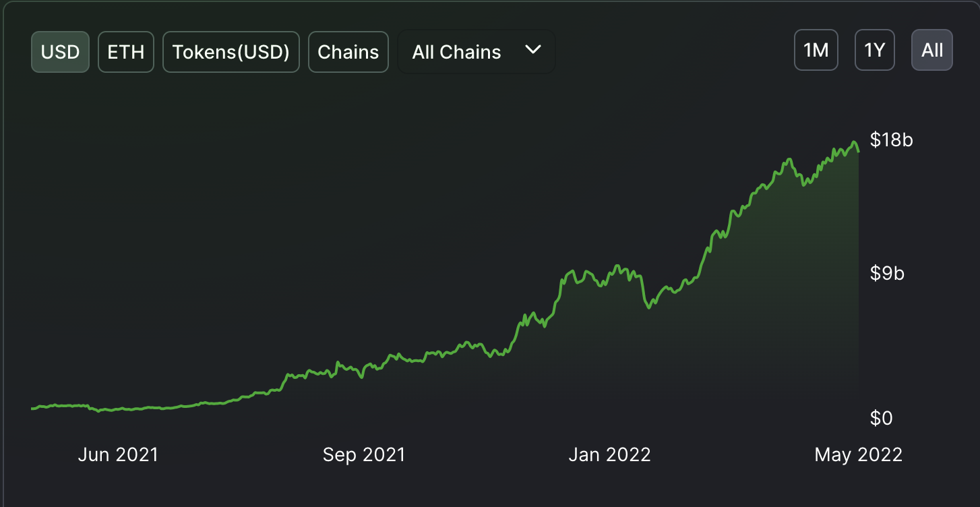Toggle the ETH denomination view
Screen dimensions: 980x507
126,52
